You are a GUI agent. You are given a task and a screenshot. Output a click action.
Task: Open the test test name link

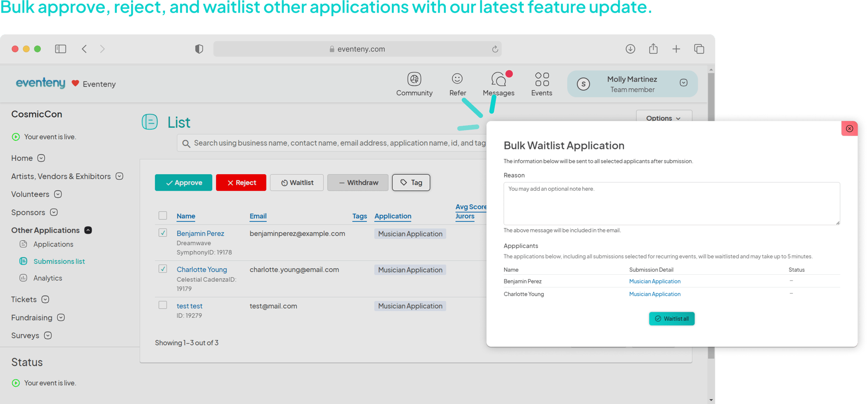coord(189,306)
